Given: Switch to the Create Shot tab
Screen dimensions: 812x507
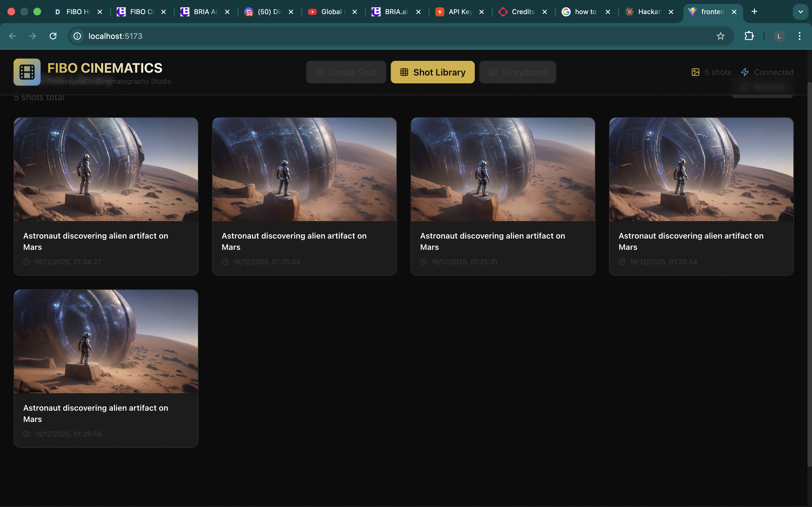Looking at the screenshot, I should [346, 72].
